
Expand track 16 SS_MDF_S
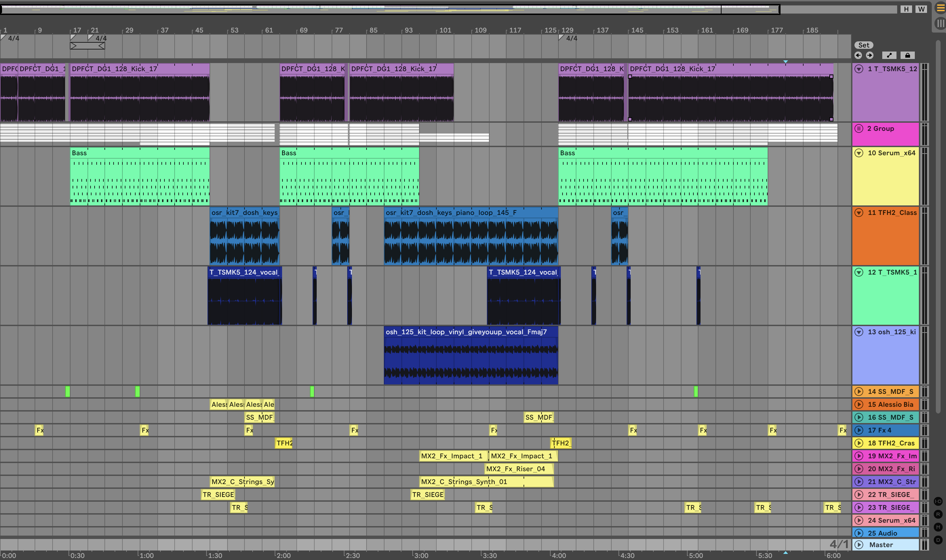(859, 417)
